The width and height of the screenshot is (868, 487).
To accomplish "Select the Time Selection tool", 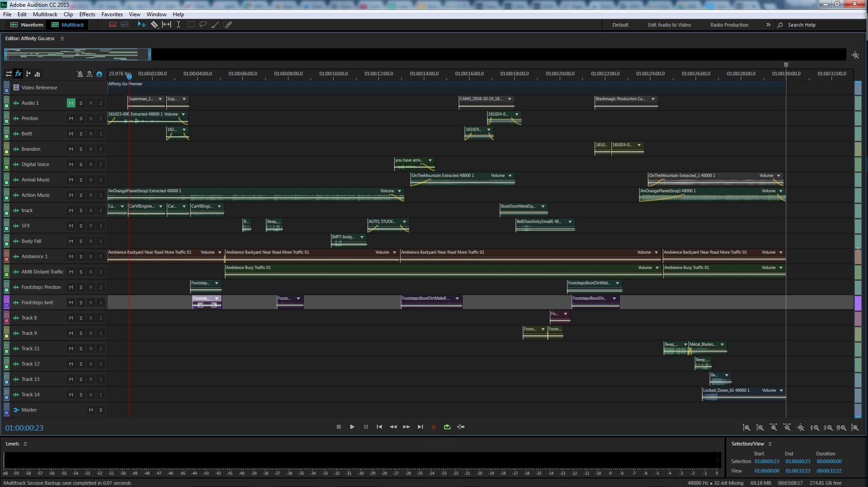I will point(179,25).
